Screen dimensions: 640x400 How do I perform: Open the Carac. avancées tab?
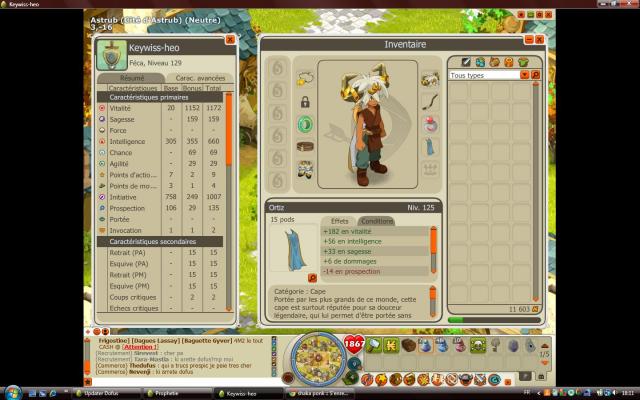tap(200, 78)
